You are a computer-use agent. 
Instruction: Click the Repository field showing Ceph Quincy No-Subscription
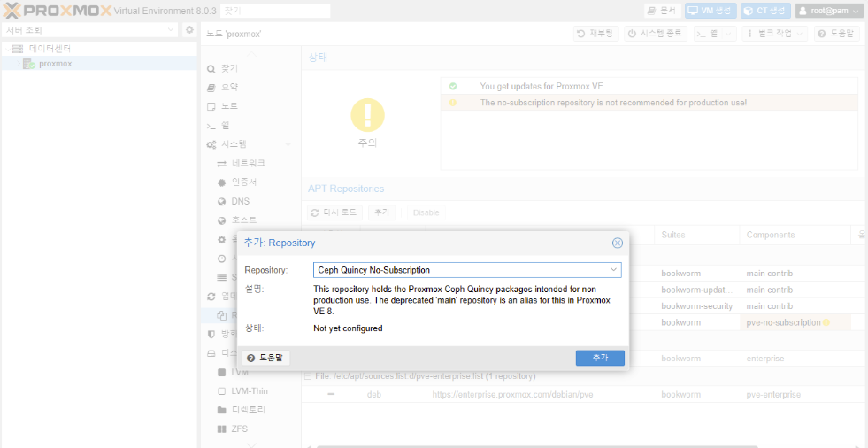coord(467,270)
